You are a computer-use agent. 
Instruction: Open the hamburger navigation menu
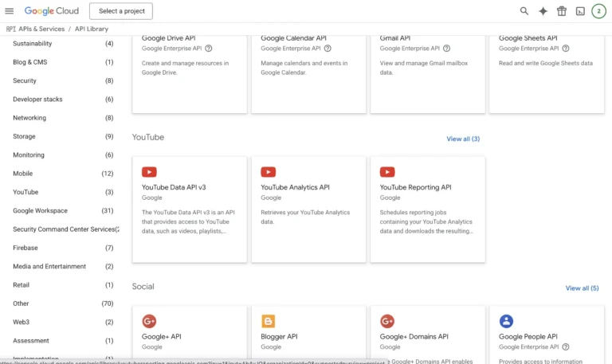10,11
